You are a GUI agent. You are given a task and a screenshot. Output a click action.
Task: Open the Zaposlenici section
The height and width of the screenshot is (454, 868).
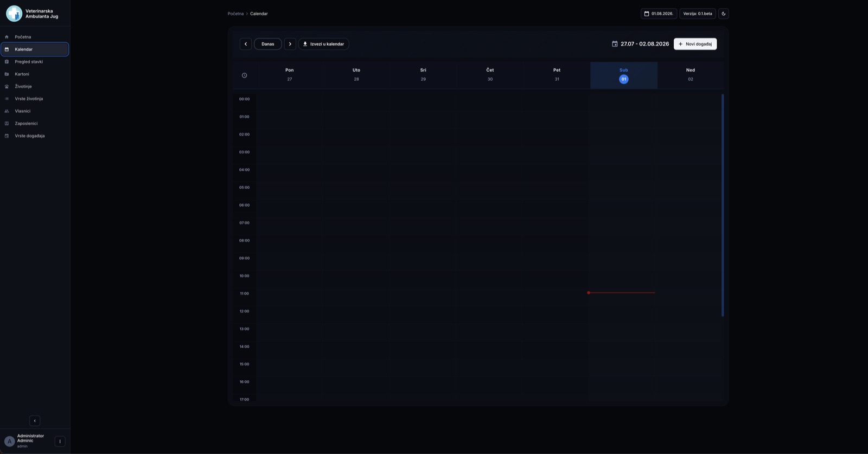35,124
